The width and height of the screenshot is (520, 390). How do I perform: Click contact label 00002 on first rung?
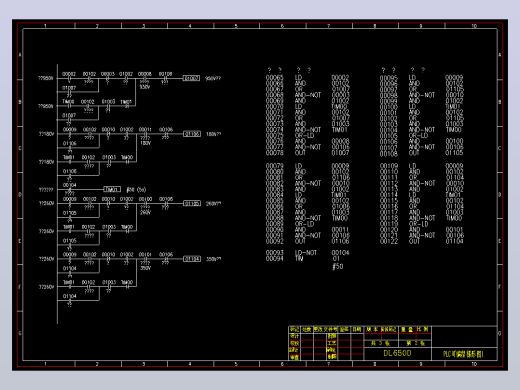click(x=69, y=74)
